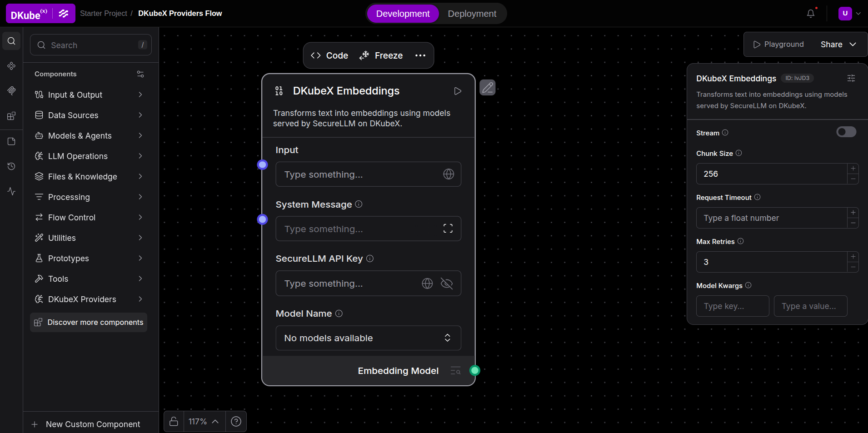
Task: Open the files icon in left rail
Action: (x=11, y=141)
